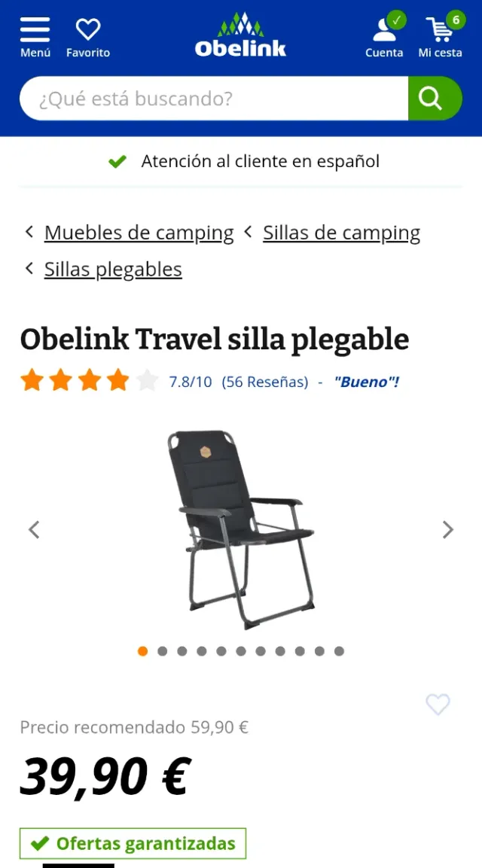Open the folding chair product image

tap(240, 529)
